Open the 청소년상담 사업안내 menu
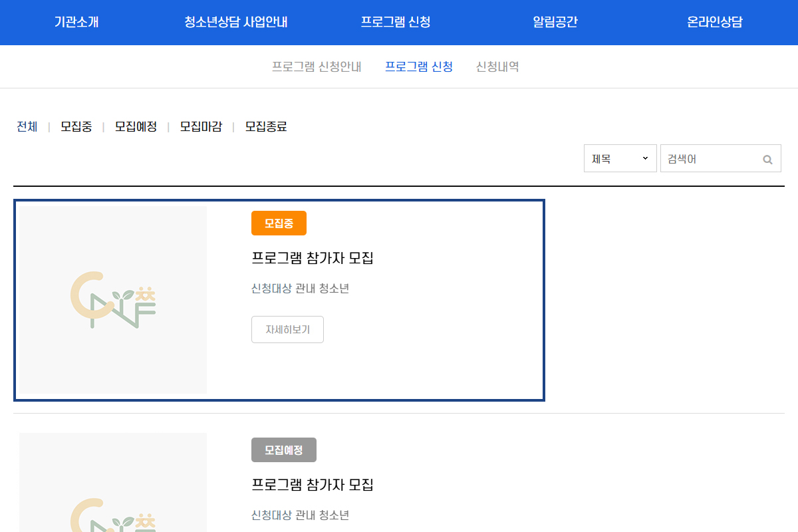The image size is (798, 532). click(x=236, y=22)
